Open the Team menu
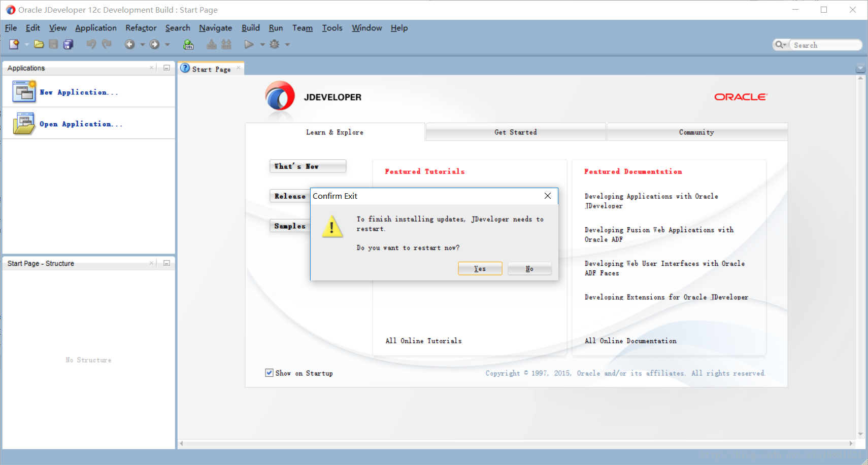Screen dimensions: 868x465 [x=303, y=28]
